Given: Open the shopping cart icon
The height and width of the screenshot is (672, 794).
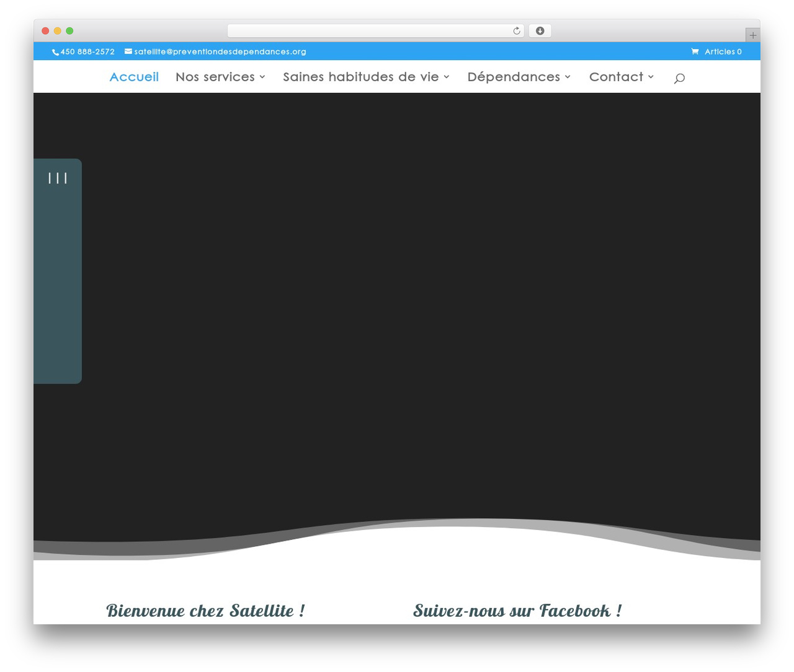Looking at the screenshot, I should [x=695, y=51].
